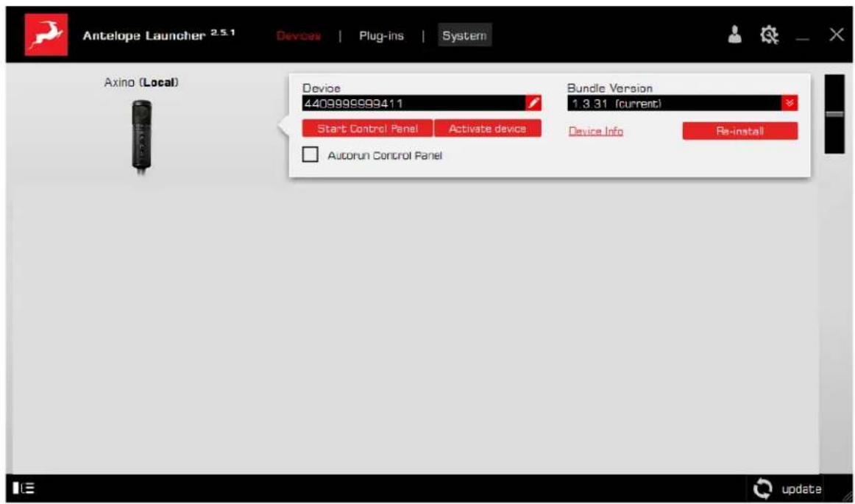Click the Antelope logo icon
855x504 pixels.
[x=46, y=35]
